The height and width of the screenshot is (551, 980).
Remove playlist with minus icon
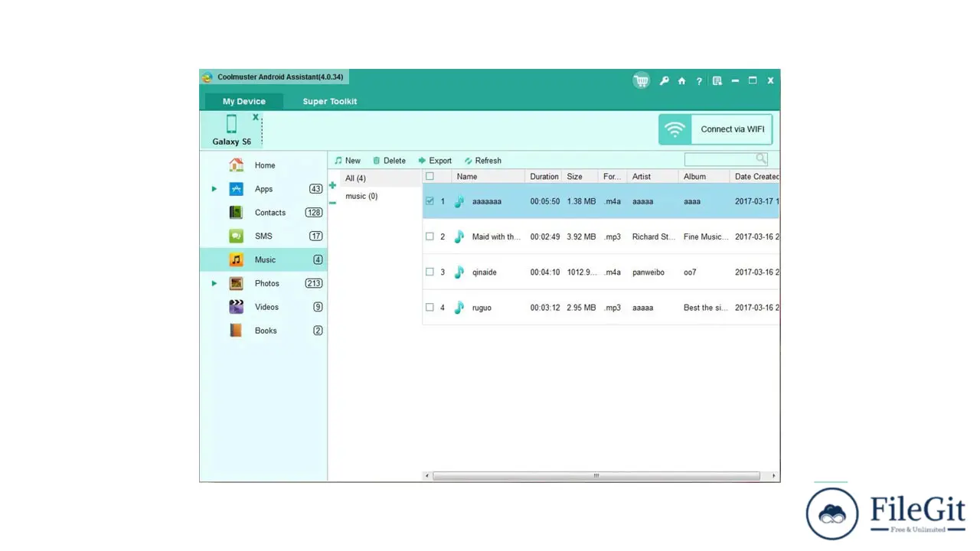click(x=332, y=203)
